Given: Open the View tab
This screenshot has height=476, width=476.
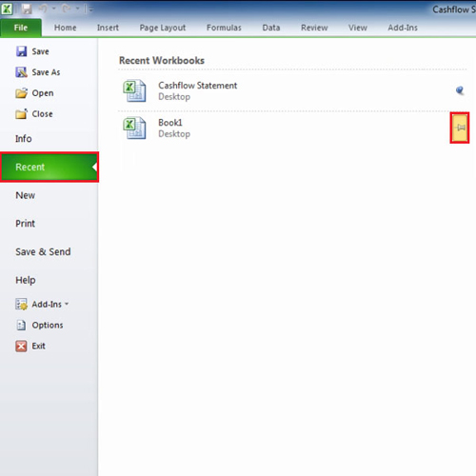Looking at the screenshot, I should [x=358, y=28].
